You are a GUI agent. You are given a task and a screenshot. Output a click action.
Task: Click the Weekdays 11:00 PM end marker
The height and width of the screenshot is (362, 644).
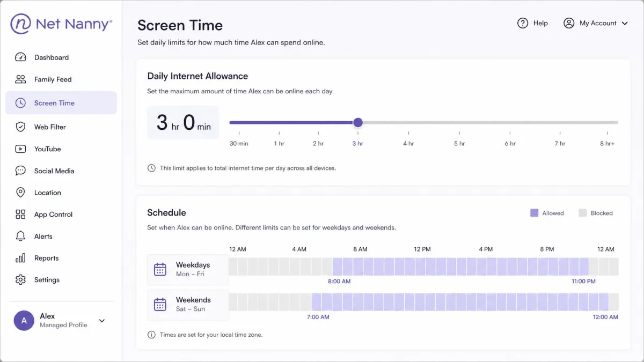click(x=583, y=282)
